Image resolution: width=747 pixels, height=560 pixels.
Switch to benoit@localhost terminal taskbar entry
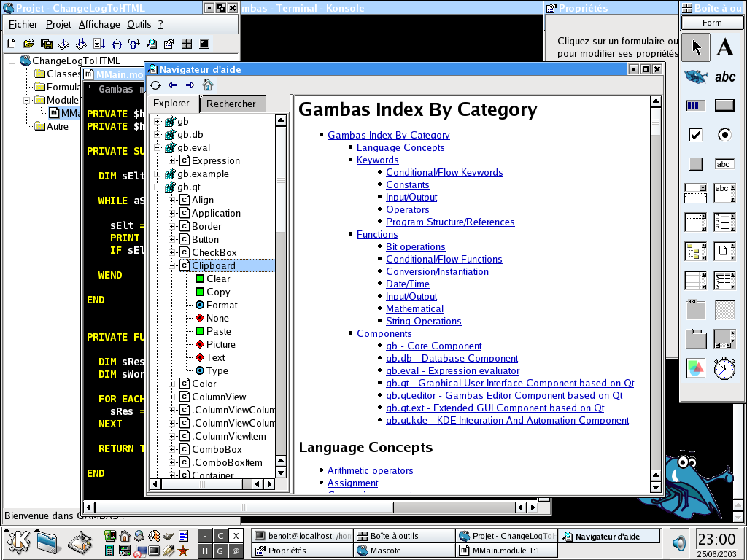[303, 536]
